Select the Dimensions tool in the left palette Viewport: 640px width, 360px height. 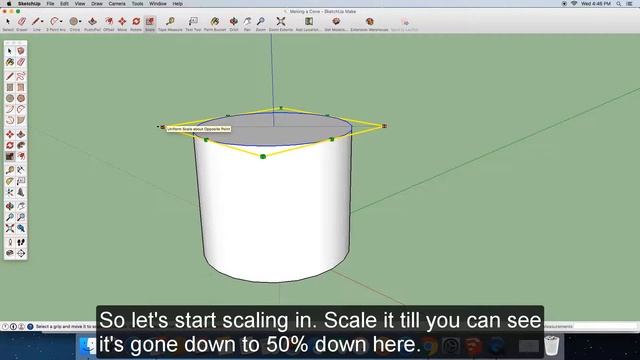click(x=21, y=170)
